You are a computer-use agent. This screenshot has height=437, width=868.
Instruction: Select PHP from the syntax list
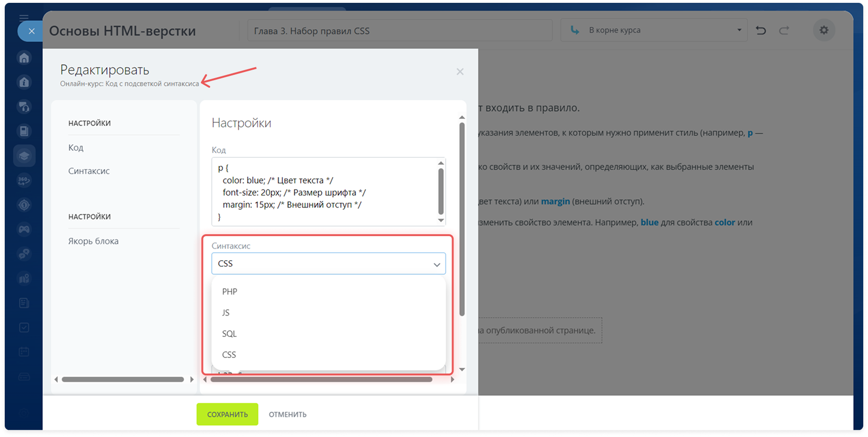[230, 291]
